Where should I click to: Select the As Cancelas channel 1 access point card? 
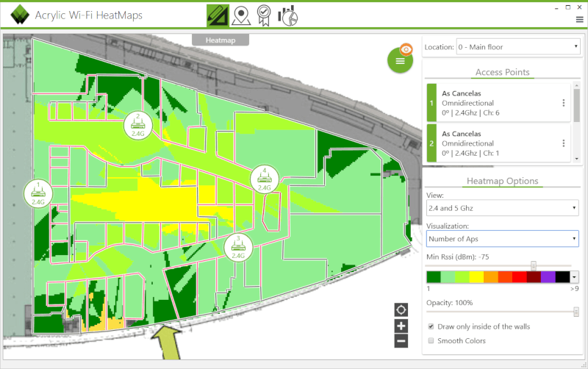pos(499,143)
